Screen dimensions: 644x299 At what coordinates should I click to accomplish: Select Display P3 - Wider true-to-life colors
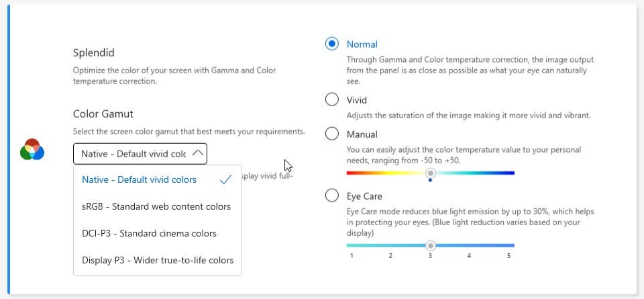coord(158,260)
